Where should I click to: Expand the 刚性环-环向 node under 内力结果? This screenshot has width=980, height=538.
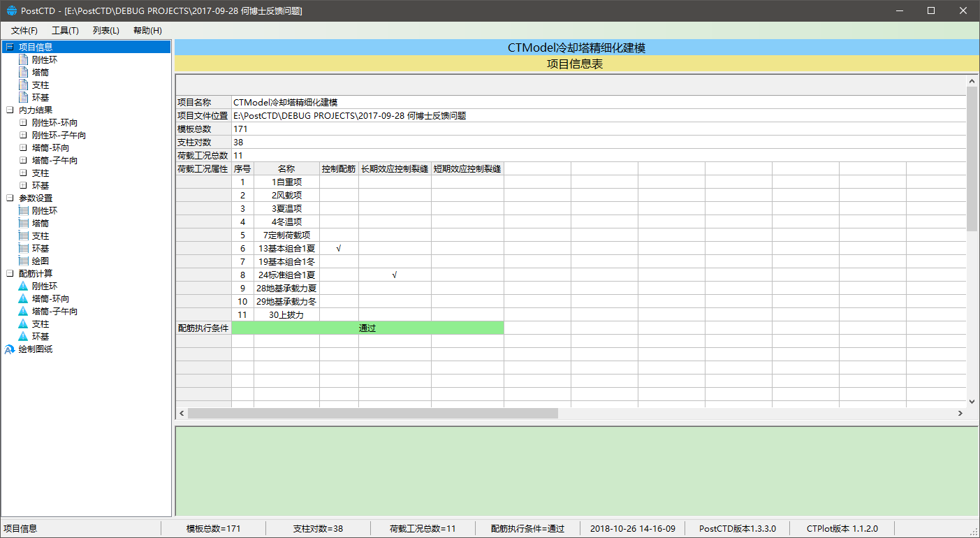23,123
